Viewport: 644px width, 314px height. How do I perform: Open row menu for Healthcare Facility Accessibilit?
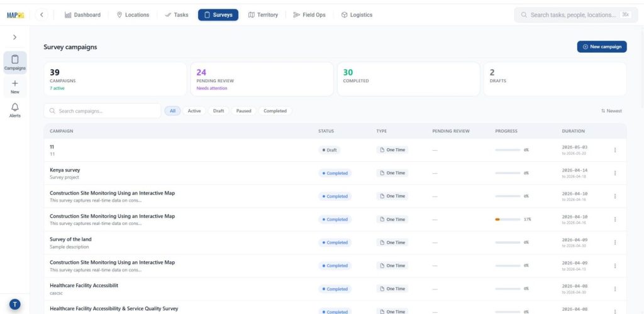pos(615,289)
